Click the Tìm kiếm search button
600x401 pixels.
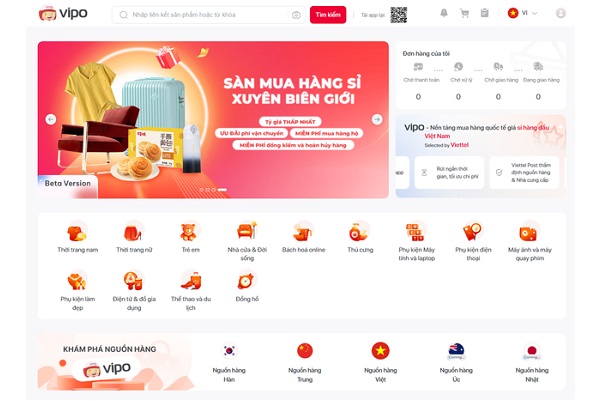coord(328,15)
